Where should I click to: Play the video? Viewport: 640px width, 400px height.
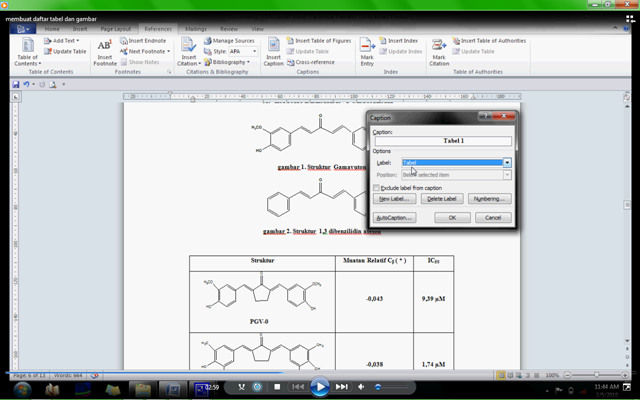pyautogui.click(x=320, y=387)
